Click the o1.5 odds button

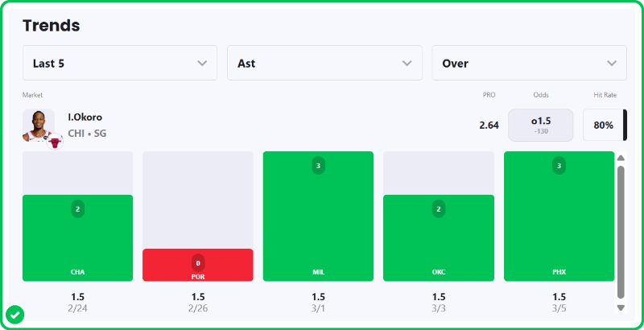(540, 125)
